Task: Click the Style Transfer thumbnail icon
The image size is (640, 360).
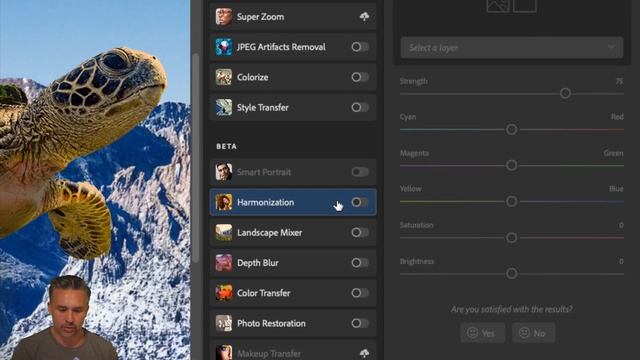Action: coord(224,107)
